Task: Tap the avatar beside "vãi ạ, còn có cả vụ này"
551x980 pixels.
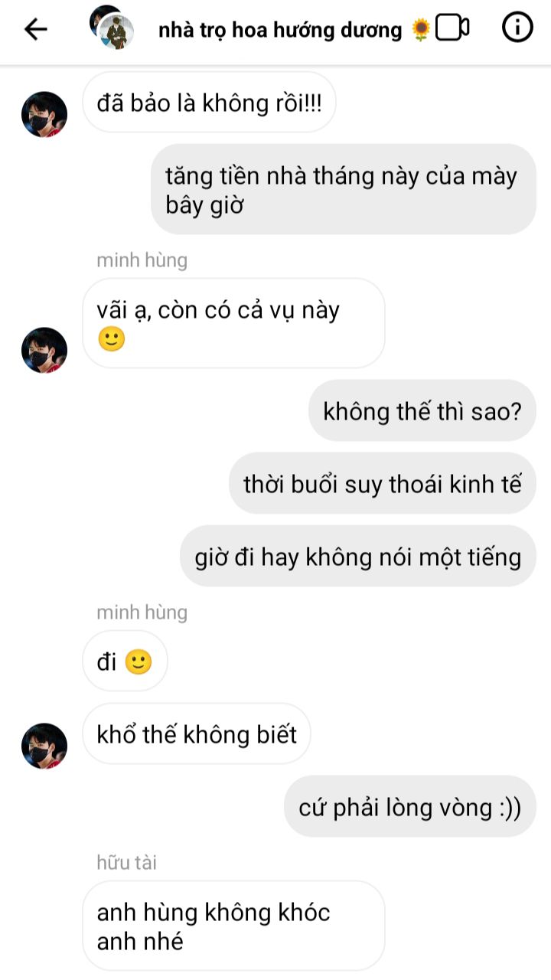Action: pyautogui.click(x=44, y=350)
